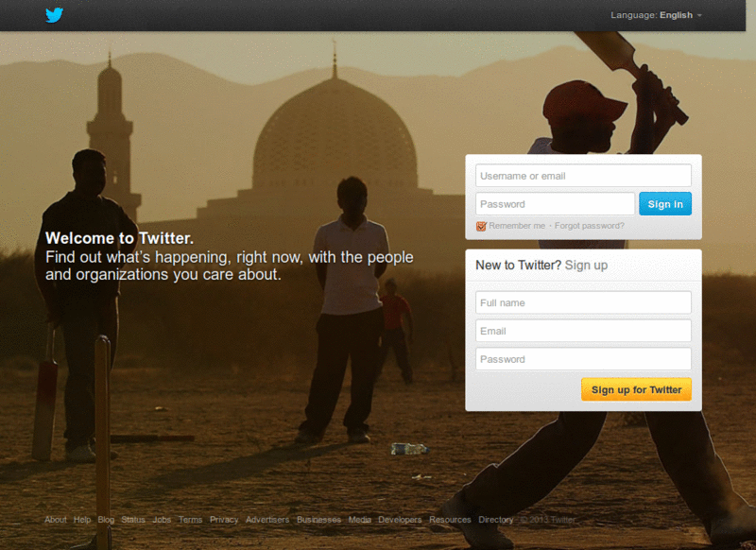The height and width of the screenshot is (550, 756).
Task: Focus the Full name field
Action: click(583, 302)
